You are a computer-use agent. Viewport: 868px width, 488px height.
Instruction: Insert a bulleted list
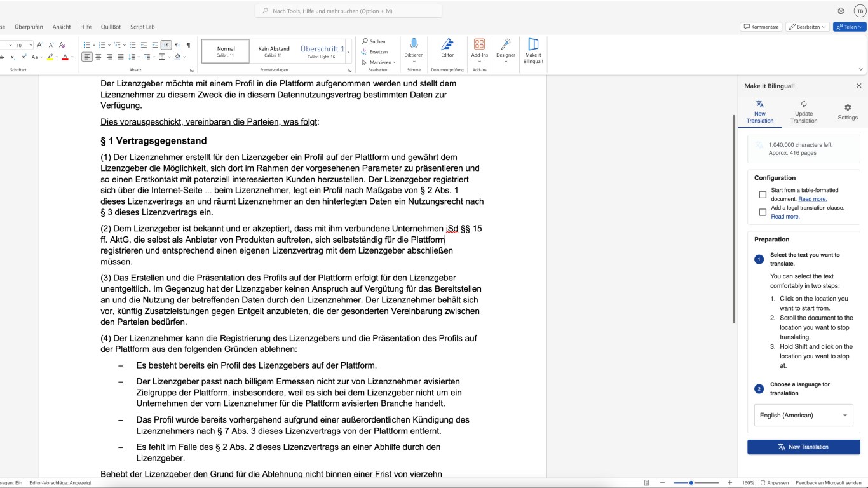click(86, 45)
